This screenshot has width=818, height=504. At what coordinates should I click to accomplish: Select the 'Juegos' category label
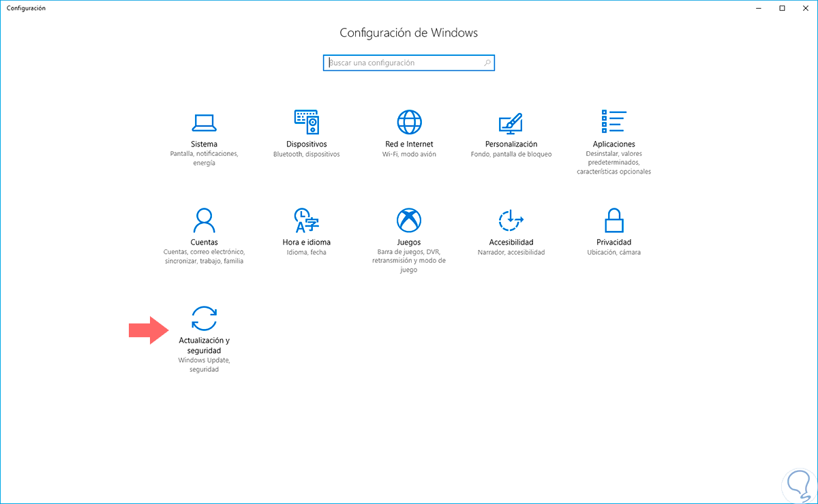[409, 242]
